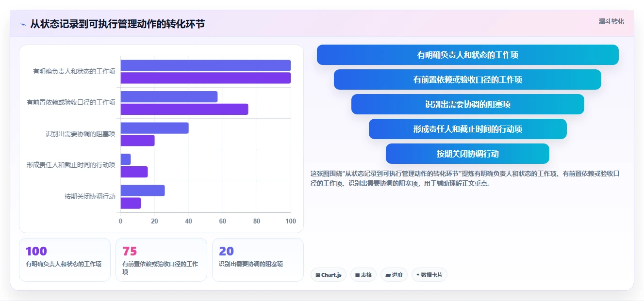Click x-axis tick label 60

tap(223, 221)
